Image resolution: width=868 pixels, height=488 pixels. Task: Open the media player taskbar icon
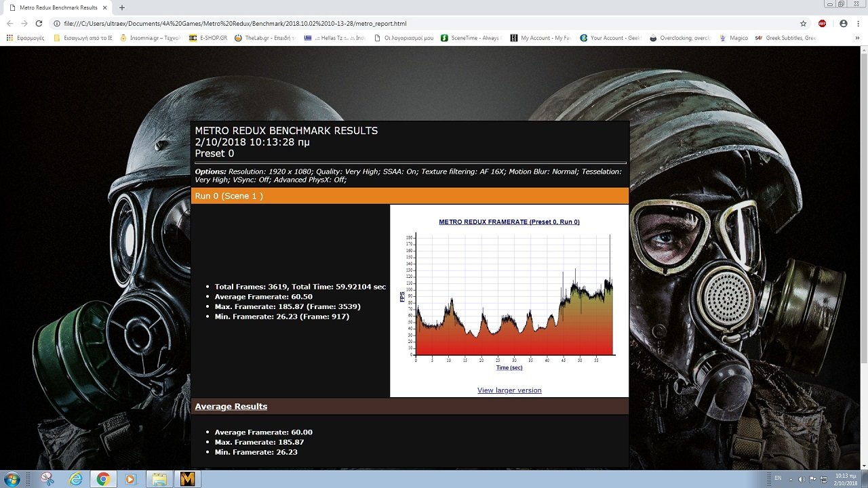[131, 479]
